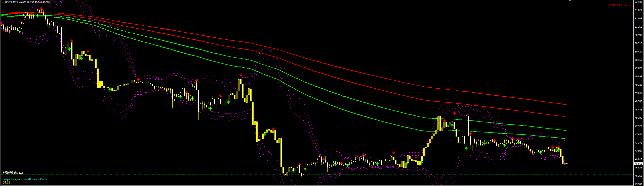
Task: Click the 47.650 price scale label
Action: (639, 135)
